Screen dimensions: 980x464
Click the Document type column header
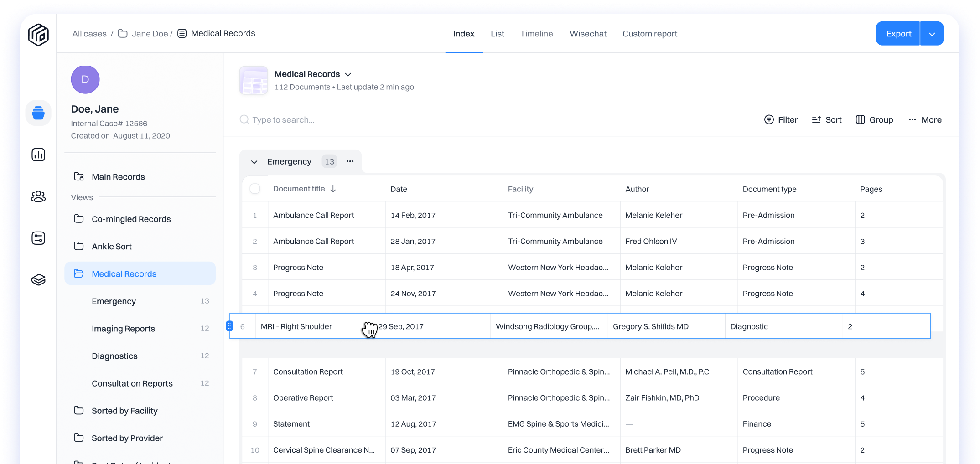click(x=769, y=189)
